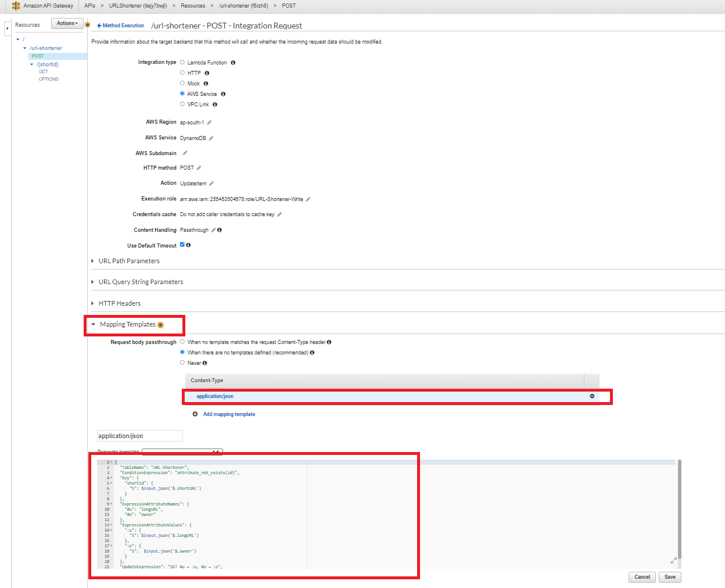Click the application/json content-type input field
The height and width of the screenshot is (588, 725).
[x=139, y=436]
